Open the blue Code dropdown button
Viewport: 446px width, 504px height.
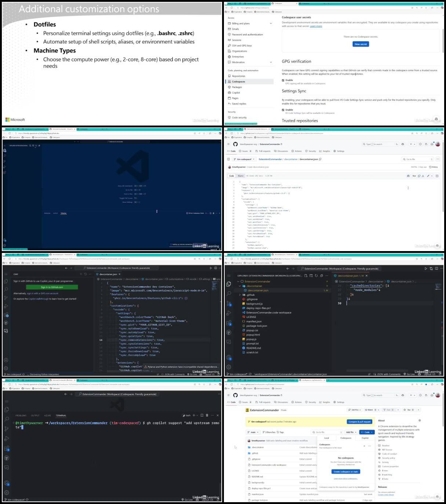coord(367,432)
